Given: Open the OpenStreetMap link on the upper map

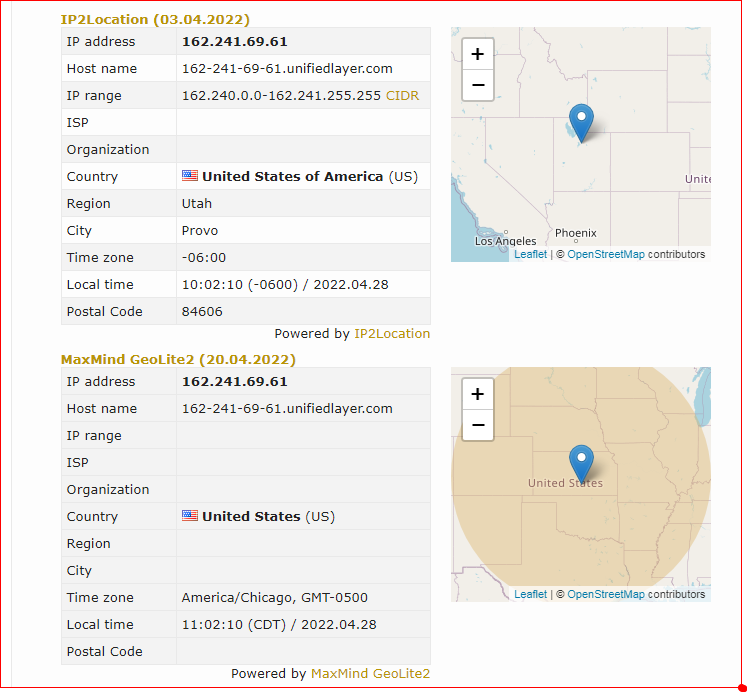Looking at the screenshot, I should tap(606, 254).
